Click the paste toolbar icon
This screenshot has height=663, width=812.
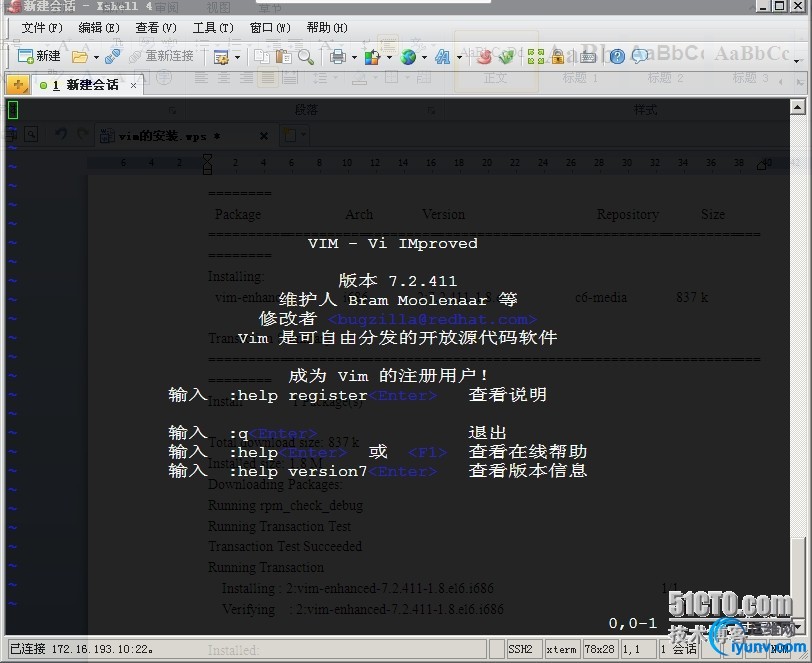(283, 56)
